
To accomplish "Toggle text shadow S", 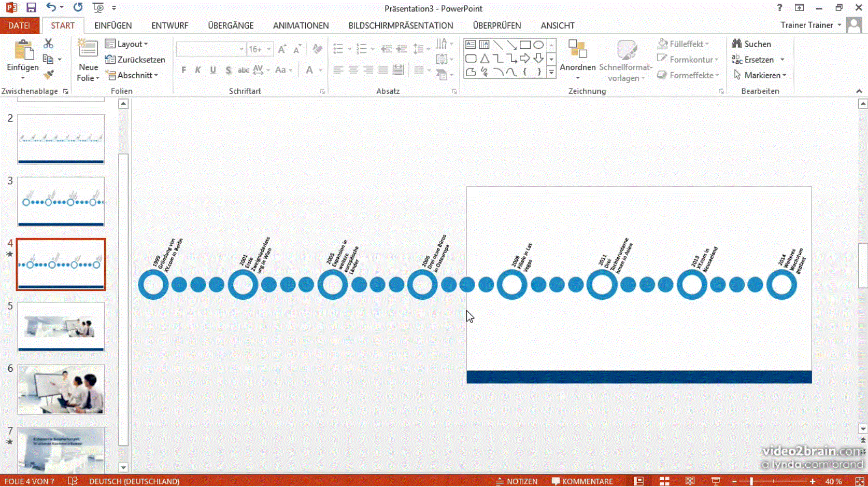I will pos(229,70).
